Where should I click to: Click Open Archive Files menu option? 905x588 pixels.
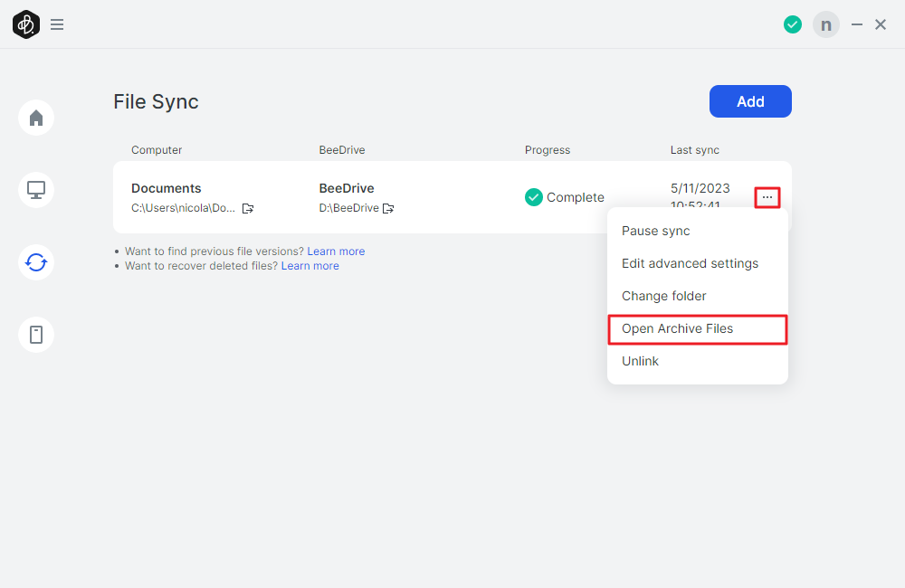(677, 328)
